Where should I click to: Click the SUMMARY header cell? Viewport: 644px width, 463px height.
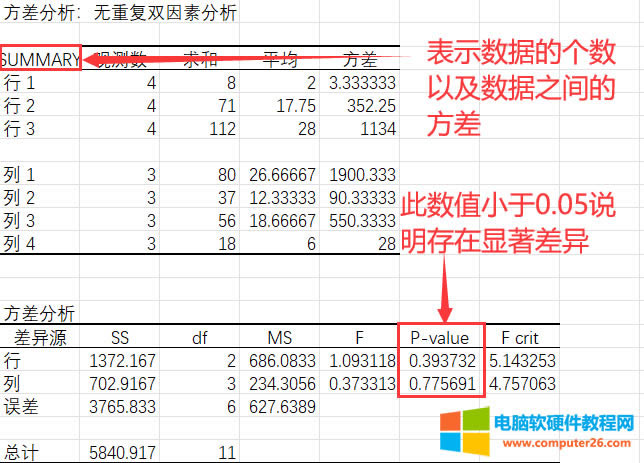coord(40,59)
